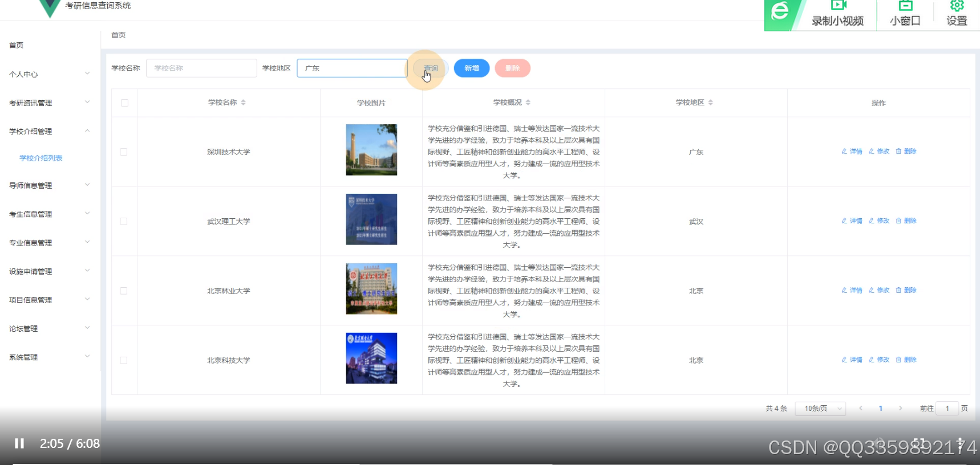Focus the 学校名称 search input

pos(201,68)
